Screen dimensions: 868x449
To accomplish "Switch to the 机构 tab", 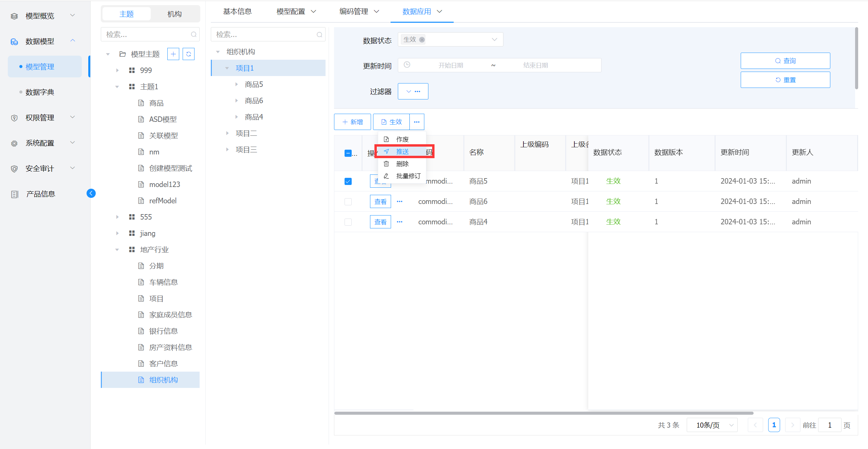I will 174,14.
